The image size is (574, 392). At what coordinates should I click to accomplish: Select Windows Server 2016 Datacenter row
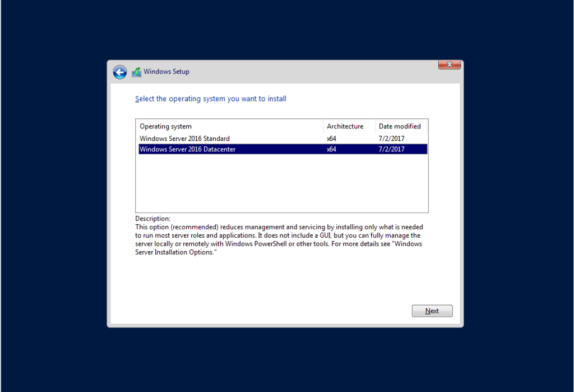283,149
